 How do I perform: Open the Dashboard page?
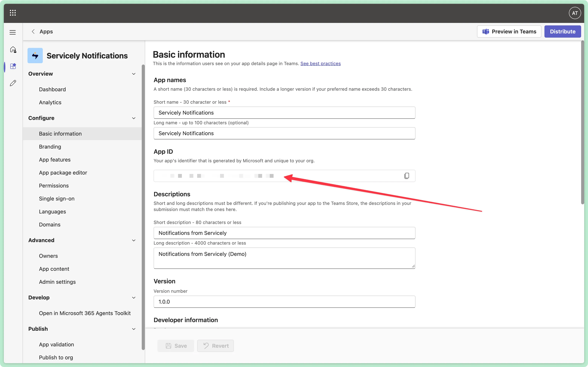point(53,89)
